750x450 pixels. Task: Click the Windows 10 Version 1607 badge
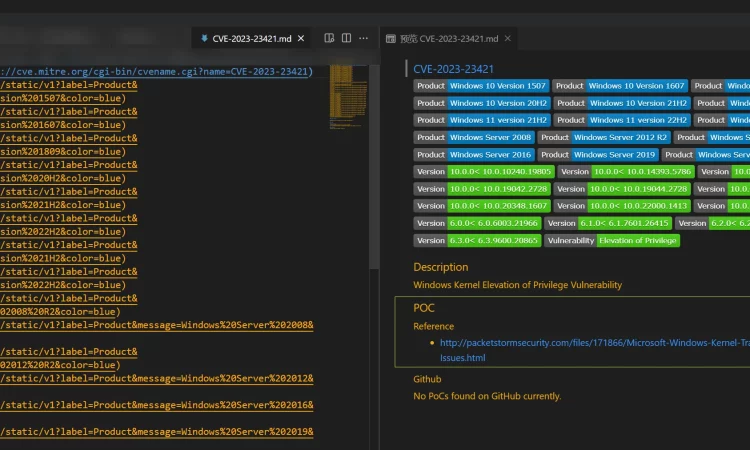[620, 86]
